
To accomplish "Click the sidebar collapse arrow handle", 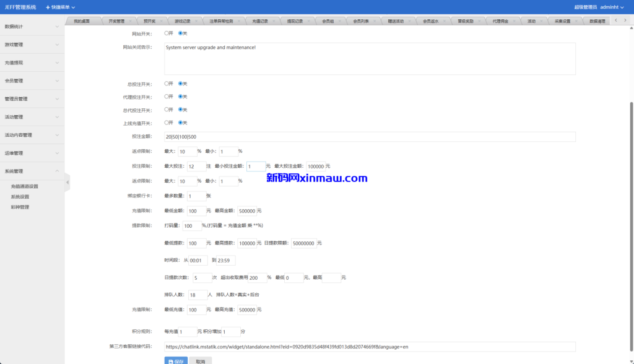I will (67, 183).
